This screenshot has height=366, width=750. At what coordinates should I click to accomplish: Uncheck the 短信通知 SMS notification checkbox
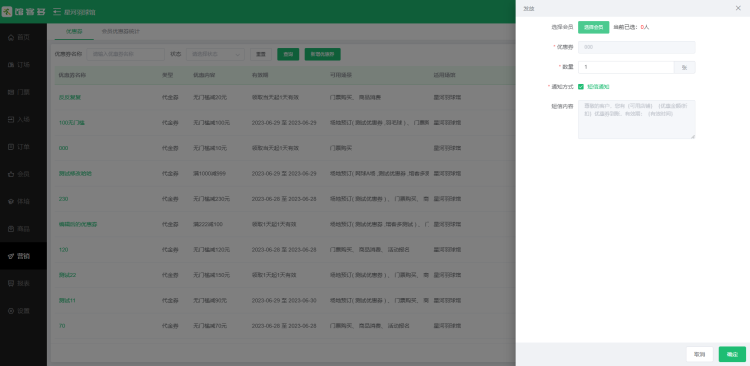[x=581, y=87]
